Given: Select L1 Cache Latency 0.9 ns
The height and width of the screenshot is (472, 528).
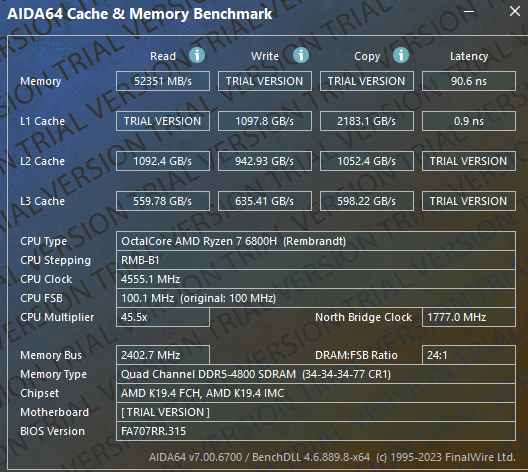Looking at the screenshot, I should tap(469, 121).
